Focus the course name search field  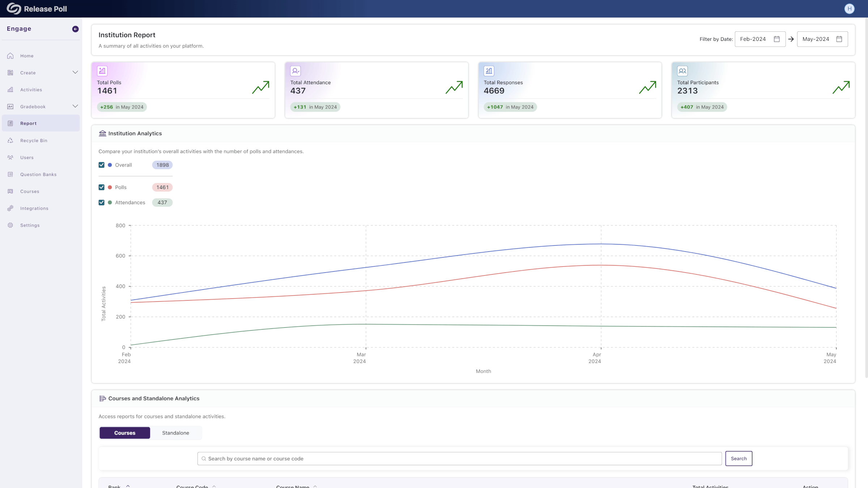point(459,458)
